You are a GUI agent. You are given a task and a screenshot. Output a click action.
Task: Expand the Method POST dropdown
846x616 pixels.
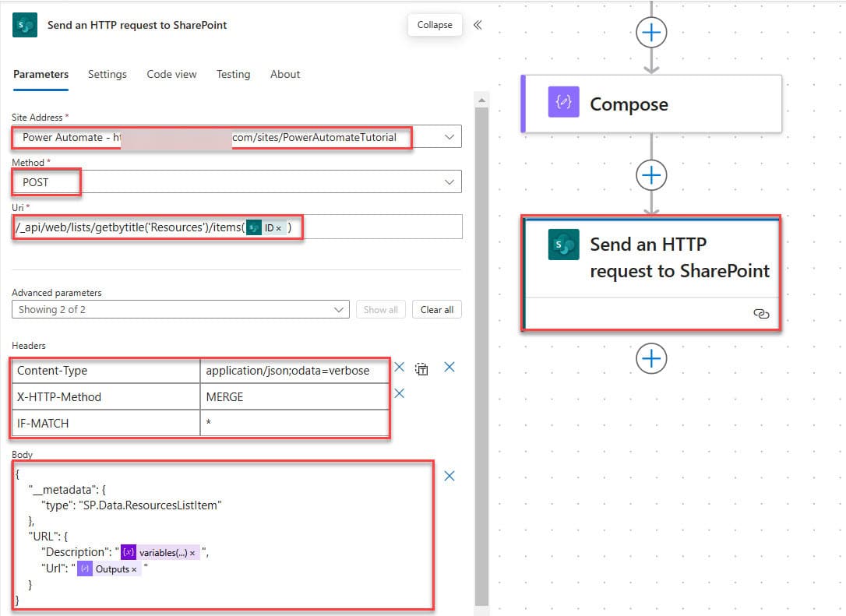click(449, 182)
